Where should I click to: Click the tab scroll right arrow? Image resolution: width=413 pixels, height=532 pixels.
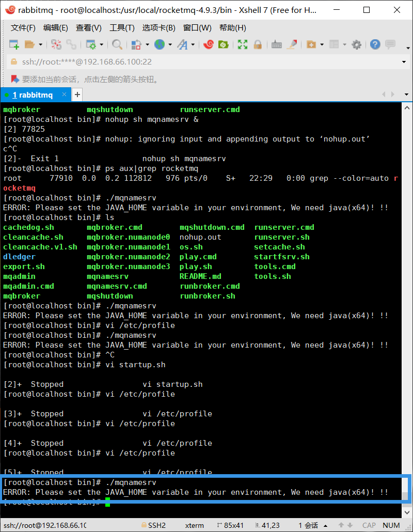[393, 95]
